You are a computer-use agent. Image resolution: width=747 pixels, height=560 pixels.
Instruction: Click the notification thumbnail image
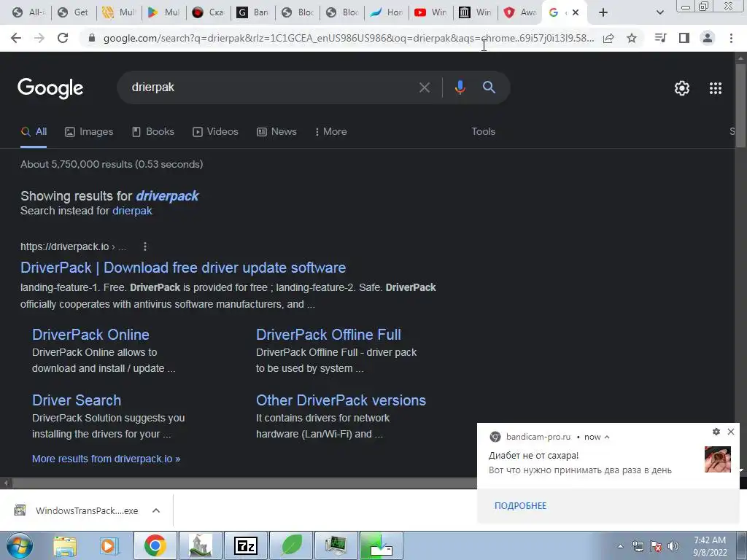click(x=718, y=459)
